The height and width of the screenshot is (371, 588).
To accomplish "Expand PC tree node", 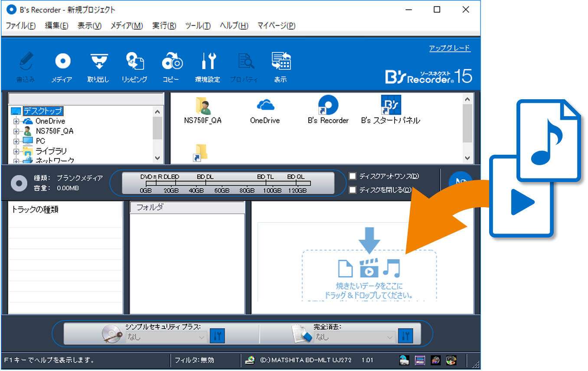I will [16, 141].
